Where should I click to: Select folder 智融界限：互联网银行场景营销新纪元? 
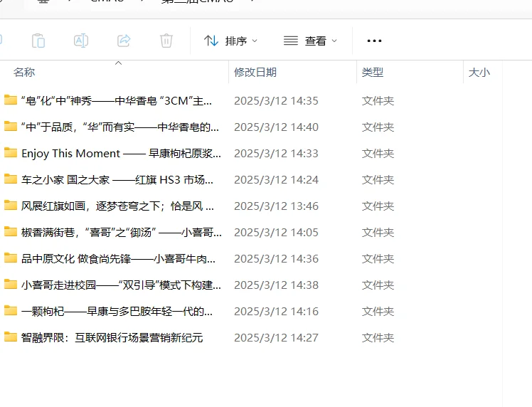point(112,338)
